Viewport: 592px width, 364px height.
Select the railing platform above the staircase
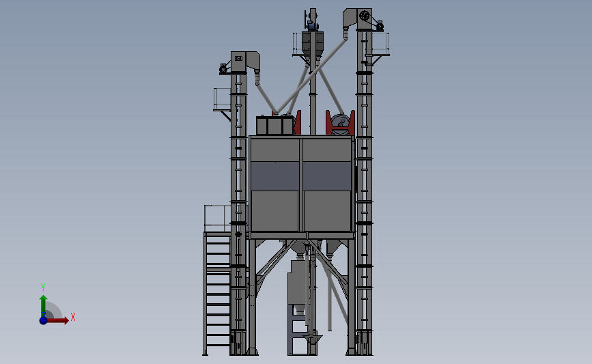point(217,219)
